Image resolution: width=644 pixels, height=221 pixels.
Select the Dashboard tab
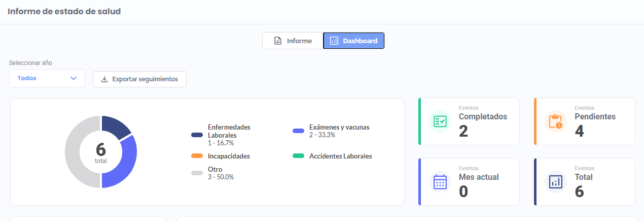point(353,41)
